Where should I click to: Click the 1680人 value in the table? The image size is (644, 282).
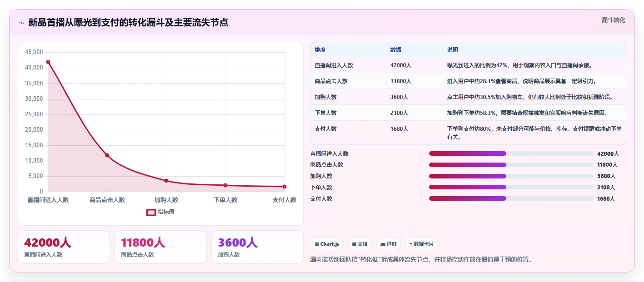[399, 129]
